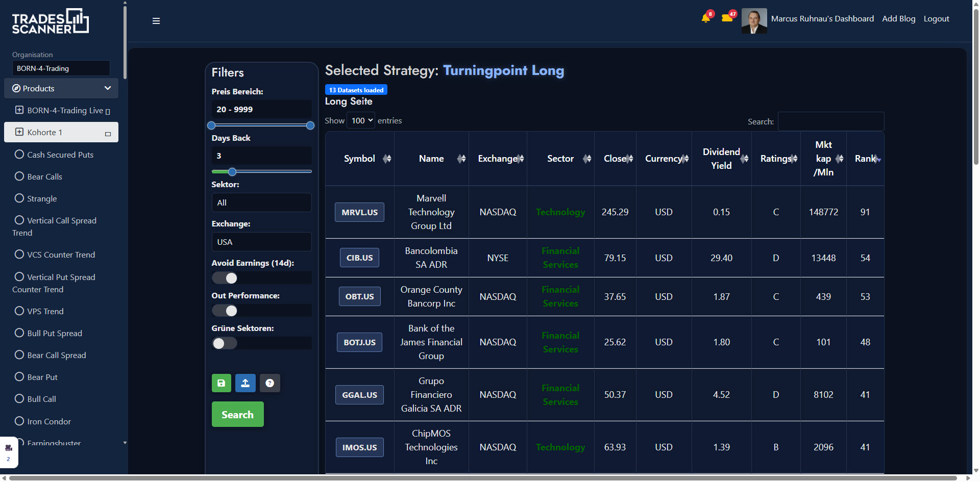Sort table by Currency column arrows
Image resolution: width=980 pixels, height=482 pixels.
(684, 159)
